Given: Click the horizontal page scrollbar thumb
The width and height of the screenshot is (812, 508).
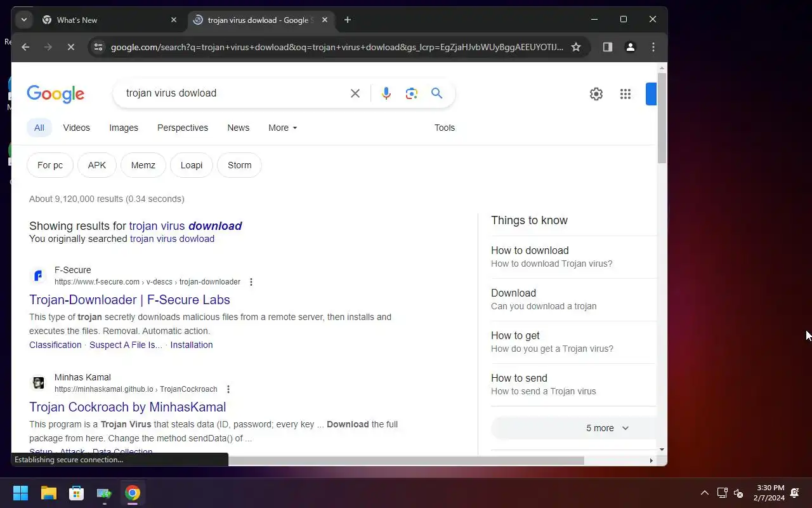Looking at the screenshot, I should 406,460.
